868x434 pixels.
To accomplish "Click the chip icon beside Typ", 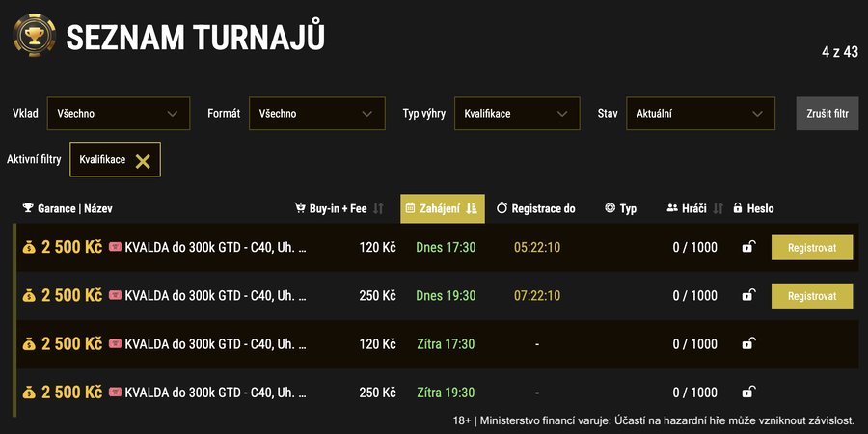I will click(x=610, y=208).
